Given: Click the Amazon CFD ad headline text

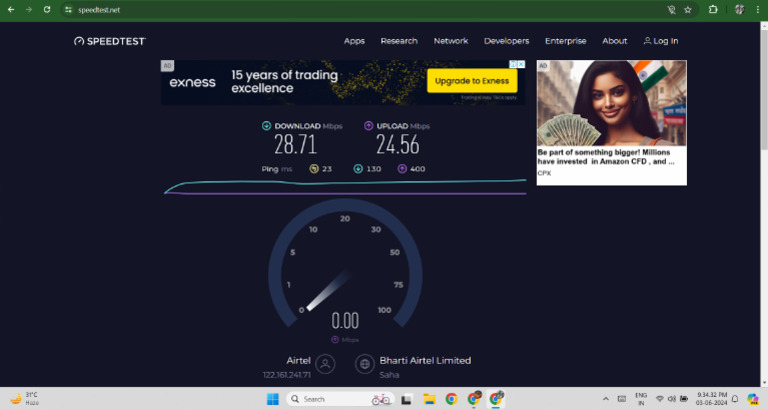Looking at the screenshot, I should pos(606,157).
